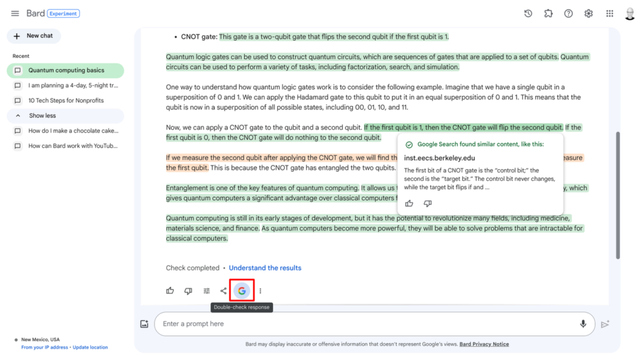Click Understand the results link
Viewport: 644px width, 363px height.
click(265, 268)
